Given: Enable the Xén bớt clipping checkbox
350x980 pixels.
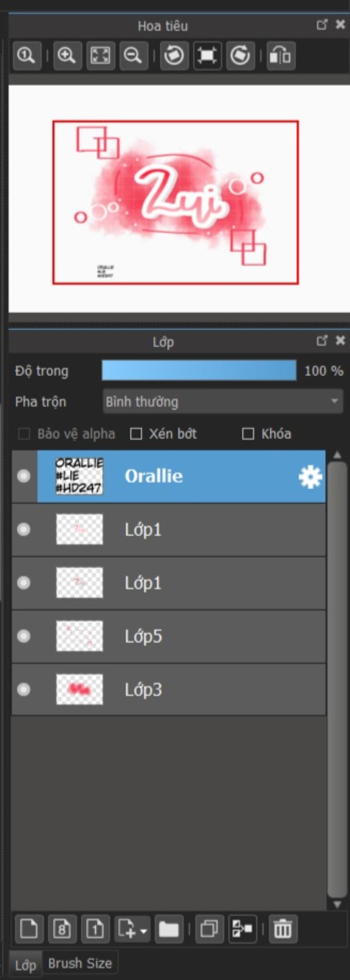Looking at the screenshot, I should click(136, 434).
